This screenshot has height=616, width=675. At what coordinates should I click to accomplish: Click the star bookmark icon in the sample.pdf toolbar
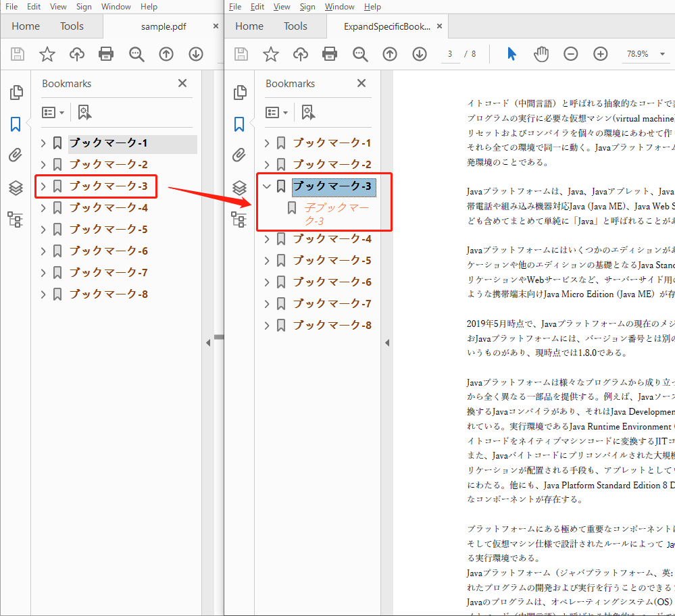coord(47,54)
